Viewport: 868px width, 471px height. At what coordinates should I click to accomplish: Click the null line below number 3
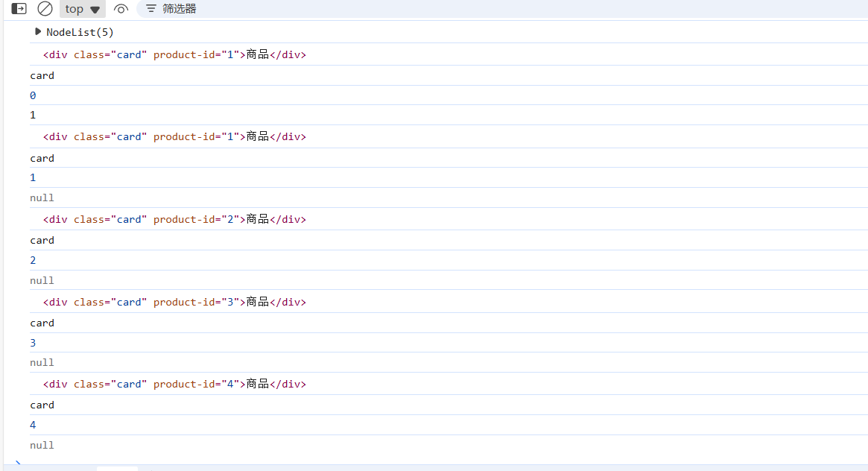pyautogui.click(x=42, y=362)
